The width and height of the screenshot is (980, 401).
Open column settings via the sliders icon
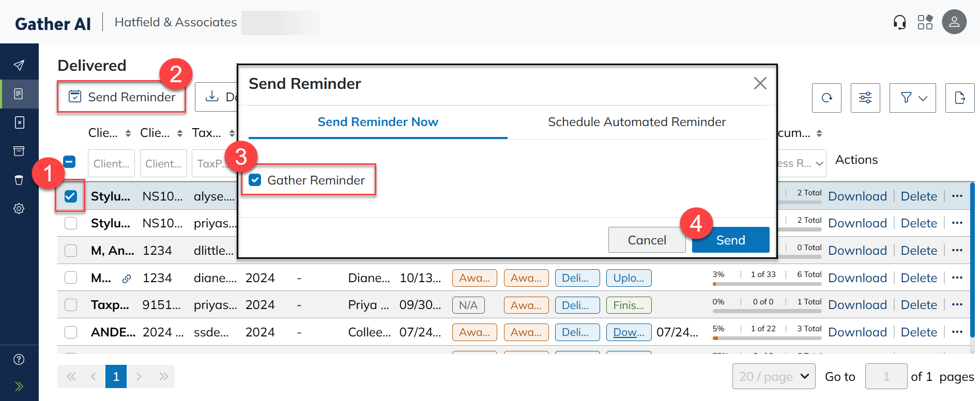coord(865,98)
